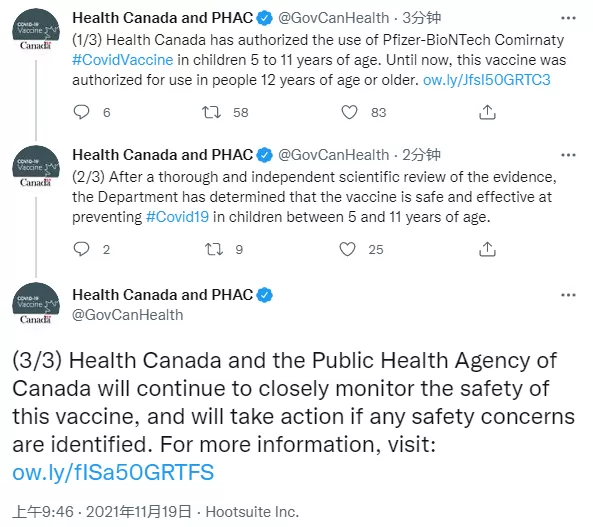Open more options on the (1/3) tweet

pyautogui.click(x=568, y=18)
